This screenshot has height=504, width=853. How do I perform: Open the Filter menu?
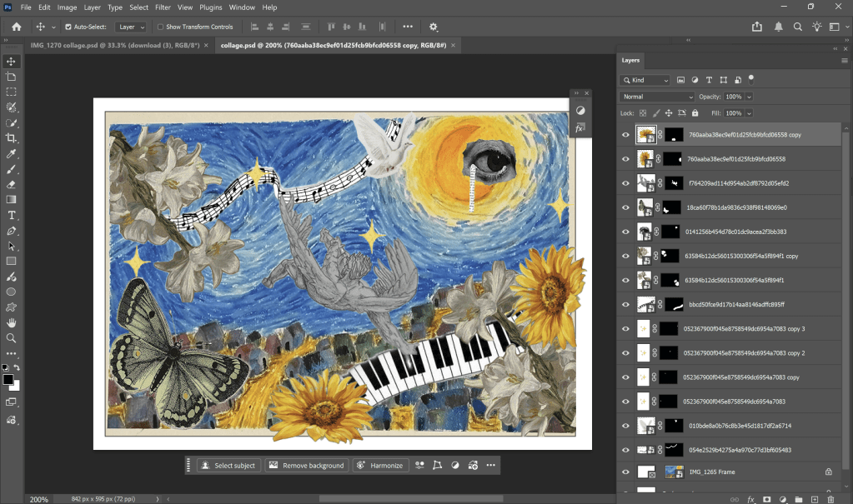[x=163, y=7]
